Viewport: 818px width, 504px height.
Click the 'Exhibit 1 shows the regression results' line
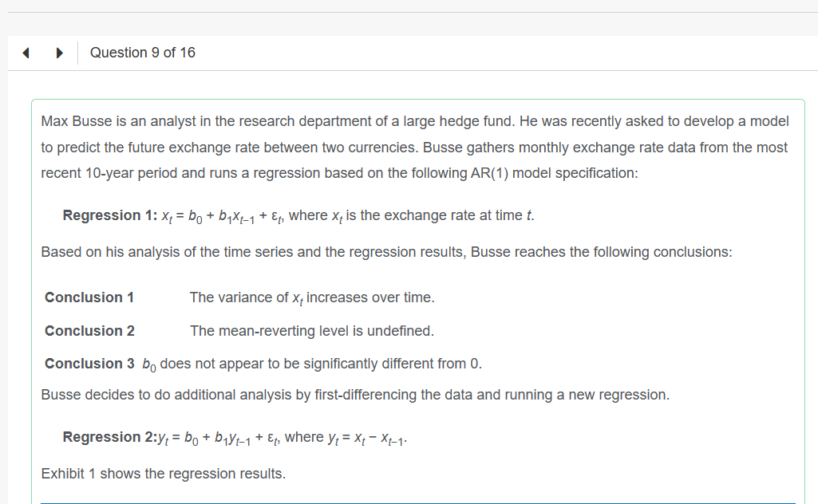163,474
